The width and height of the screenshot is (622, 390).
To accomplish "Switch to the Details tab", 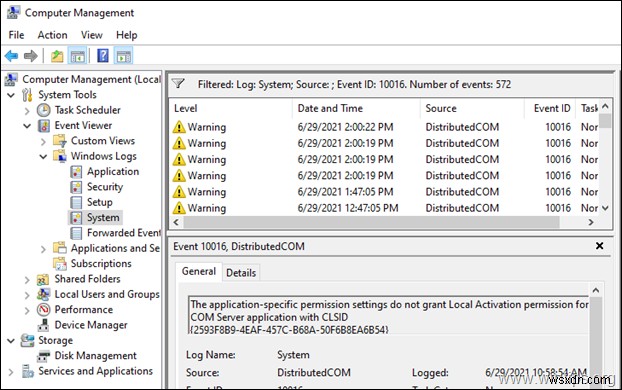I will point(241,273).
